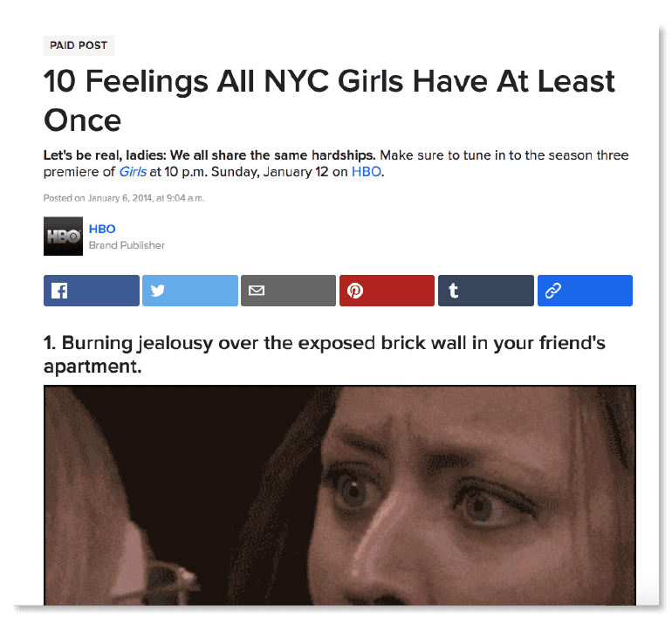Viewport: 672px width, 631px height.
Task: Tweet this post via Twitter button
Action: coord(190,291)
